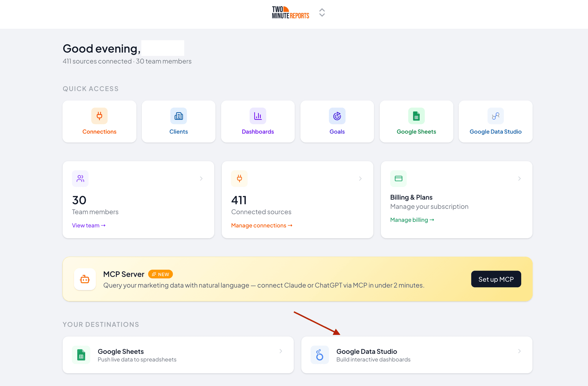Expand the Google Data Studio destination chevron

click(519, 351)
